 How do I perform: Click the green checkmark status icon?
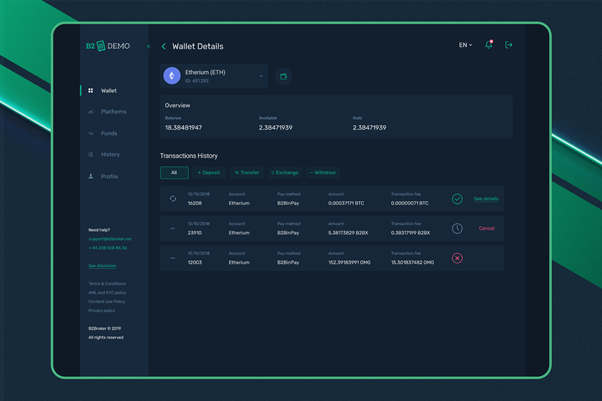click(x=457, y=199)
